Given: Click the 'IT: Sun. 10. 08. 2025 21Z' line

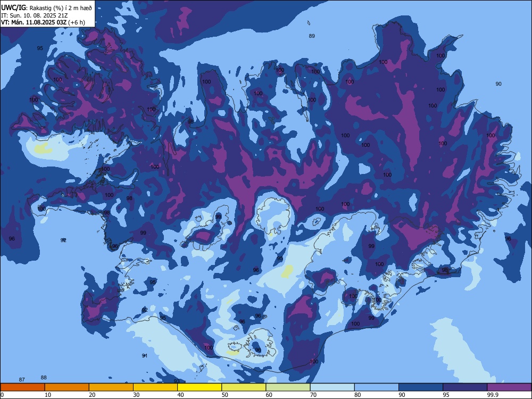Looking at the screenshot, I should click(x=34, y=15).
